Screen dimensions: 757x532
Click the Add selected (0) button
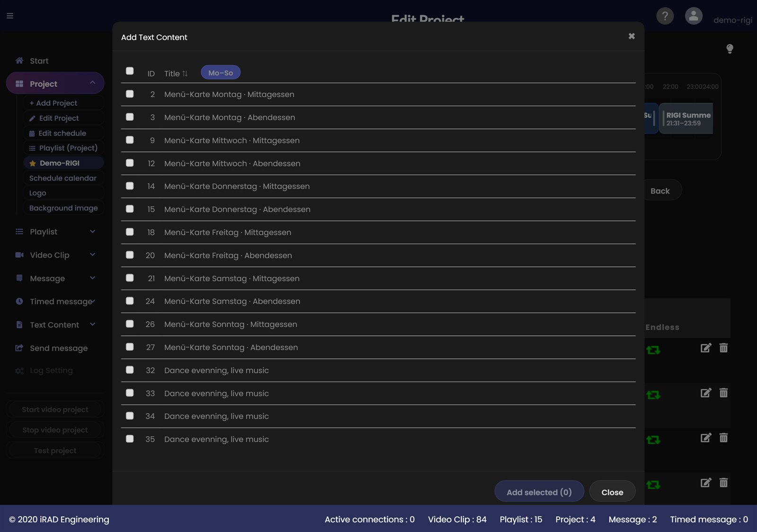tap(539, 492)
